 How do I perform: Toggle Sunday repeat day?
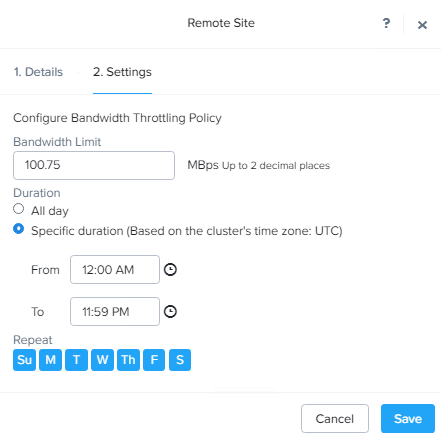point(24,360)
